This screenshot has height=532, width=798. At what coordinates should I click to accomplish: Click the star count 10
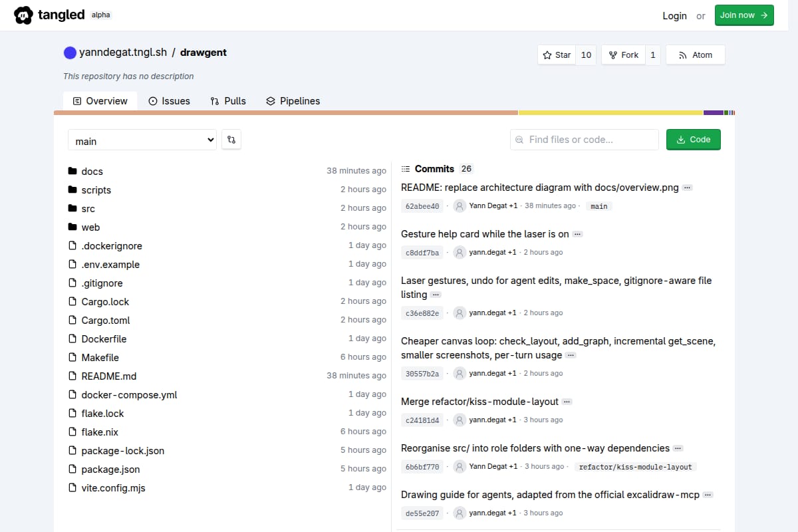click(586, 55)
